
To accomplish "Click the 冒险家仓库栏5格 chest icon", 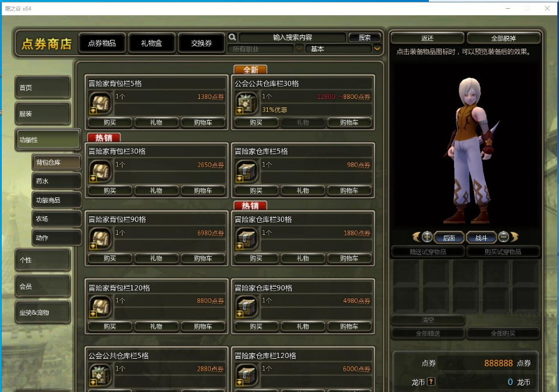I will point(247,172).
